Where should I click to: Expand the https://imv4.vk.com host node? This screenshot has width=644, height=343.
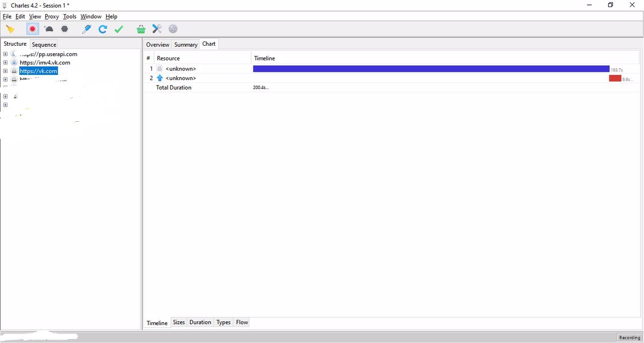tap(6, 63)
